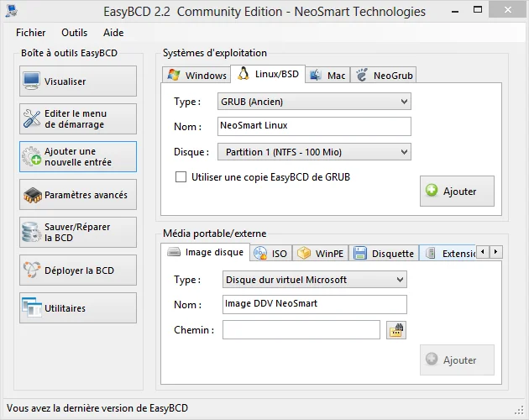Switch to the NeoGrub tab

click(384, 75)
